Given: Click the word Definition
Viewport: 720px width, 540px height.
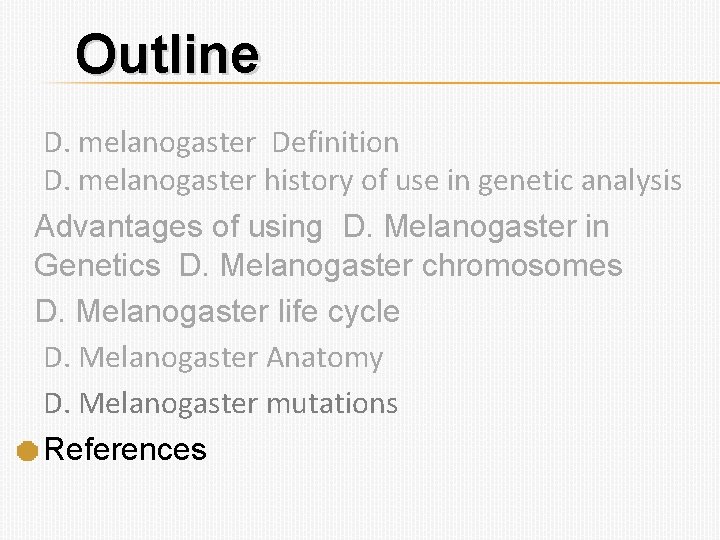Looking at the screenshot, I should point(335,143).
